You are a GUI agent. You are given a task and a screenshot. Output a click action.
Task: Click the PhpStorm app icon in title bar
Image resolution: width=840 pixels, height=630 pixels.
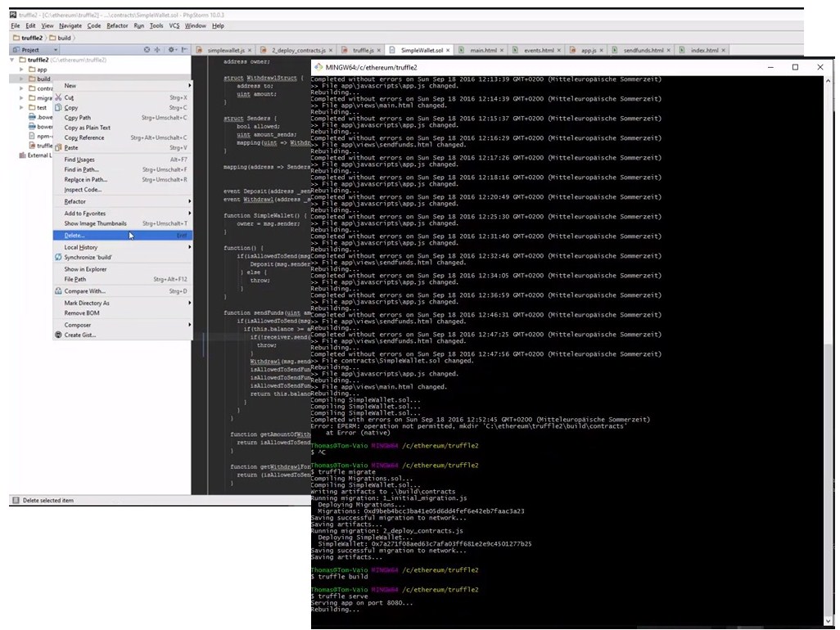click(x=13, y=15)
